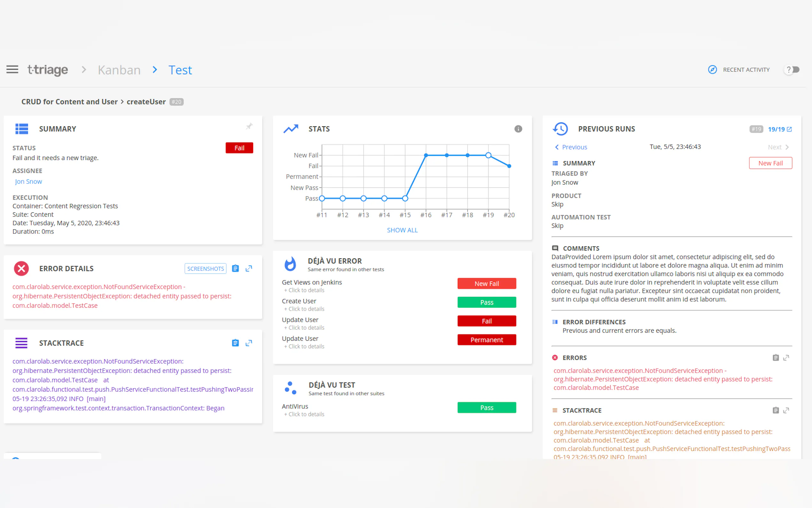Viewport: 812px width, 508px height.
Task: Go to Kanban breadcrumb
Action: pos(119,70)
